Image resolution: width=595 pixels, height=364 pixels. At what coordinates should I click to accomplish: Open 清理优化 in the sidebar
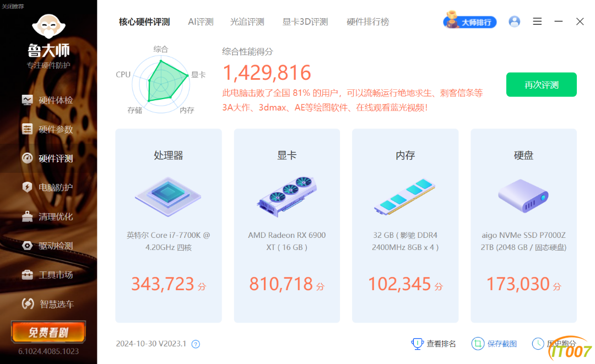[47, 216]
